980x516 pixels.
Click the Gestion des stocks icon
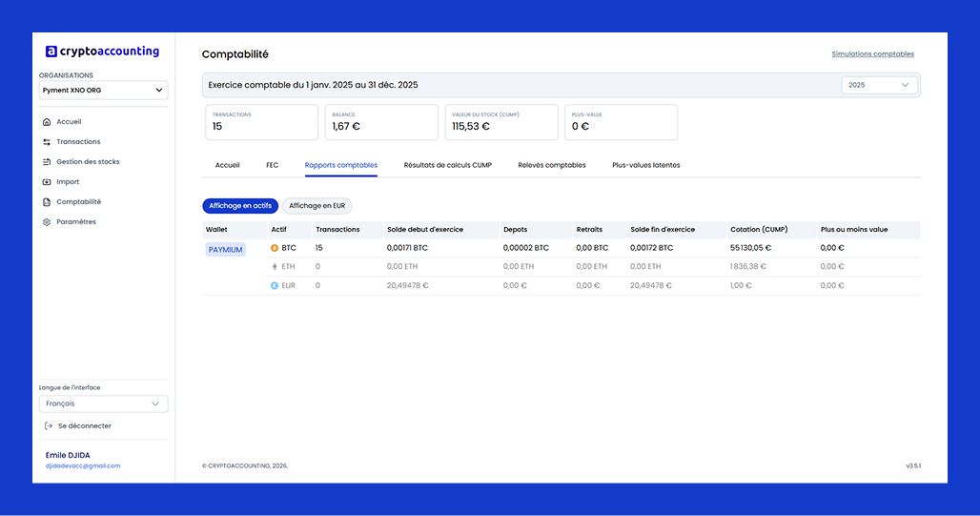tap(47, 162)
